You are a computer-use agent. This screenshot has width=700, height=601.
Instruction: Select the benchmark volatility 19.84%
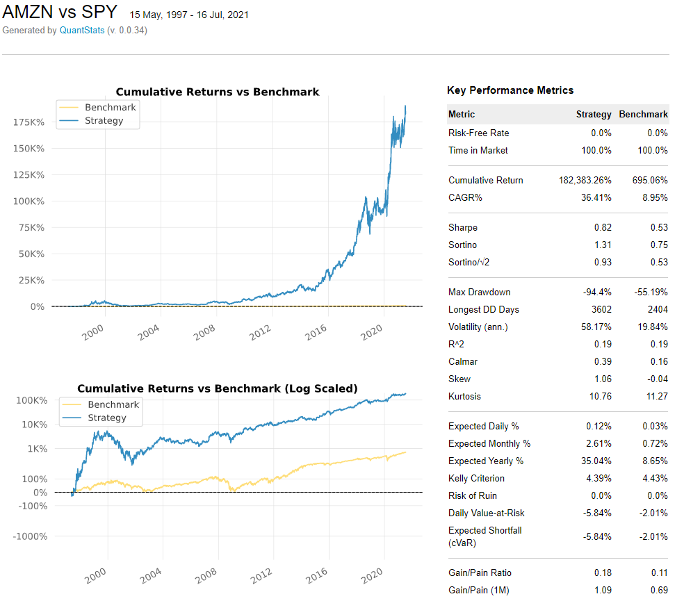[653, 327]
